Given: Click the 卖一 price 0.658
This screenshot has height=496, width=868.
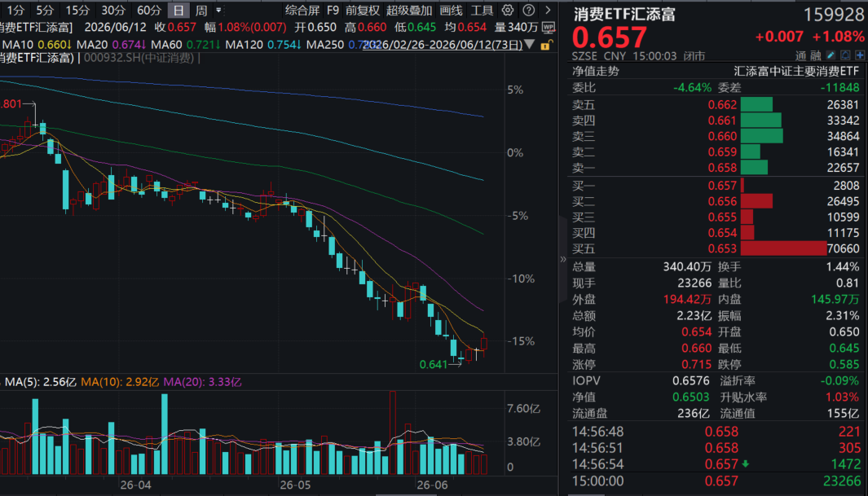Looking at the screenshot, I should (x=722, y=168).
